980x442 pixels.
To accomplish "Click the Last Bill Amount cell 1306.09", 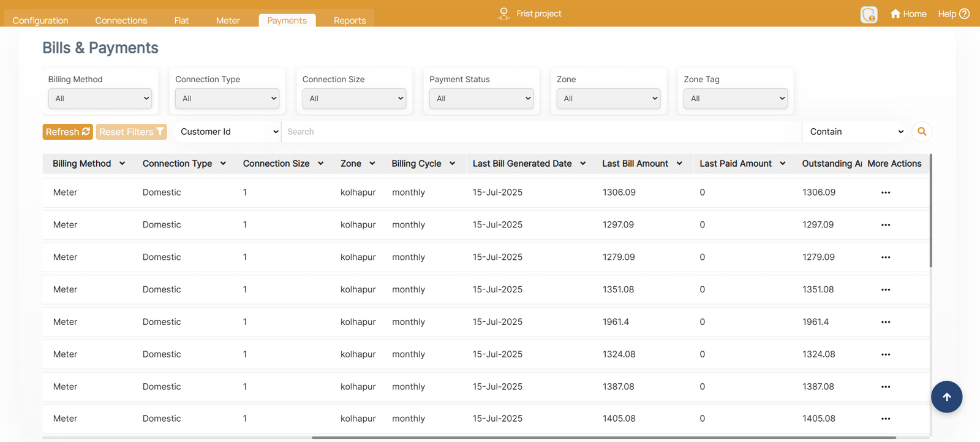I will tap(619, 192).
